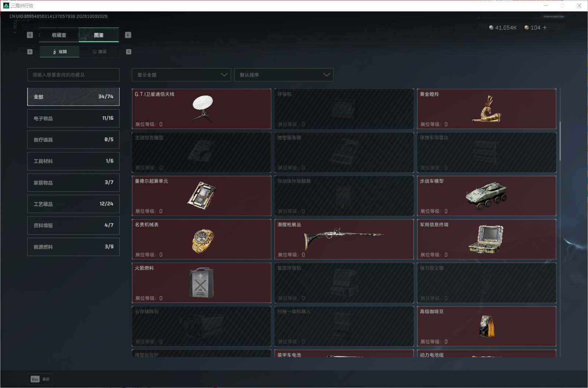Click the plus icon beside 104 currency
The width and height of the screenshot is (588, 388).
pyautogui.click(x=545, y=28)
